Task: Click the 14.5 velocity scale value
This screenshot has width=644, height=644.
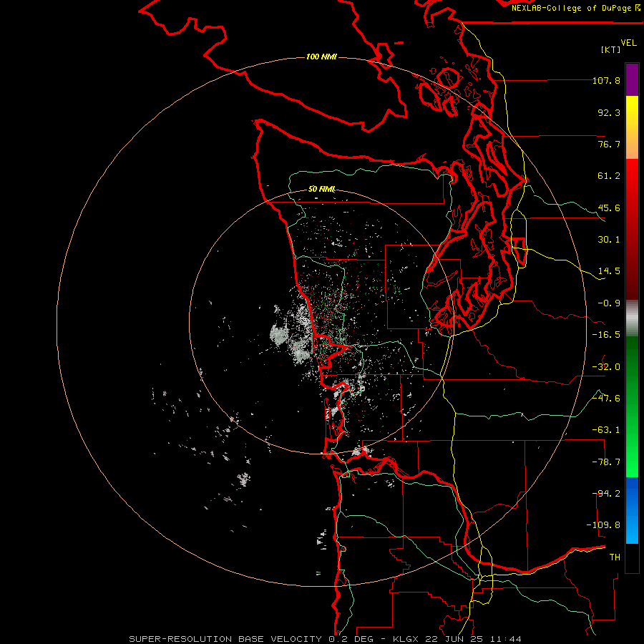Action: pos(609,271)
